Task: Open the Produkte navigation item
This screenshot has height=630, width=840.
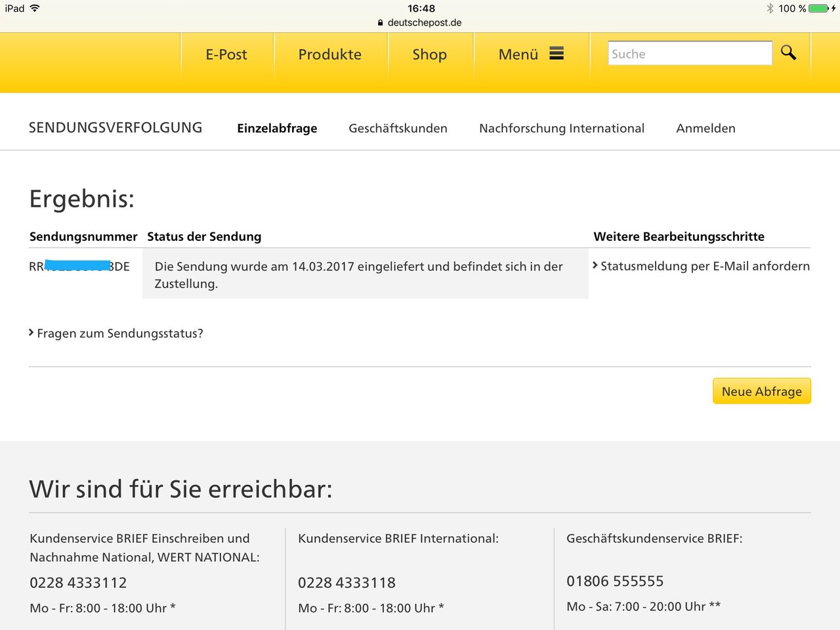Action: (330, 54)
